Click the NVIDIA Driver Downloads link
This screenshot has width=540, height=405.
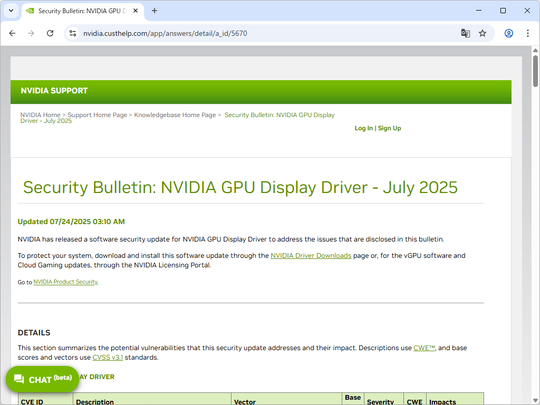point(311,256)
